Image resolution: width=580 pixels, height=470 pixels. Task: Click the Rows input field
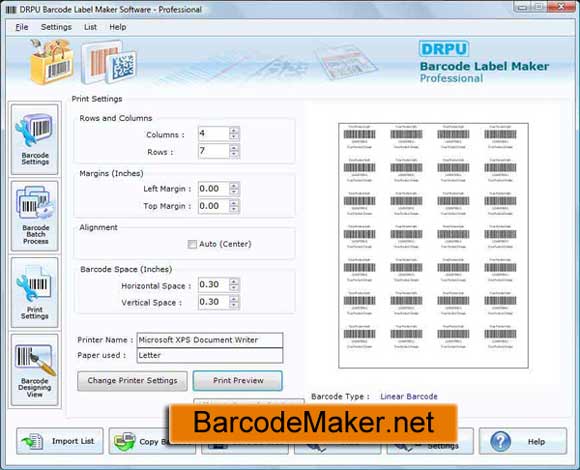point(214,151)
